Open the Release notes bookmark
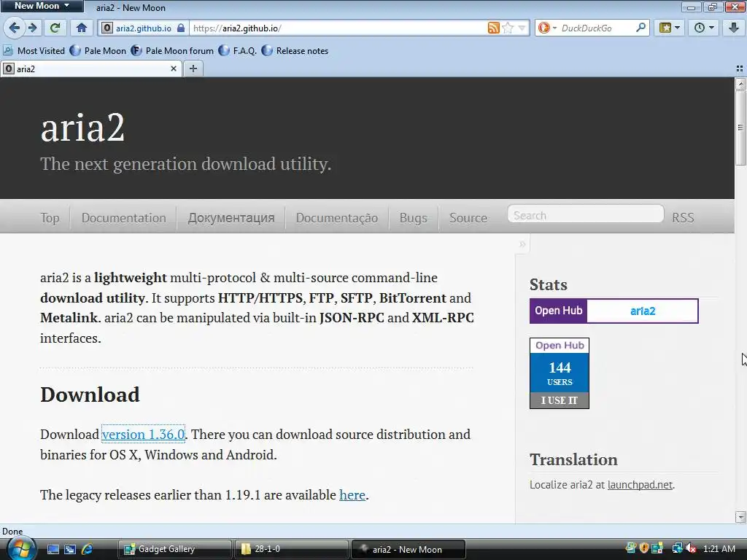The width and height of the screenshot is (747, 560). (x=295, y=50)
